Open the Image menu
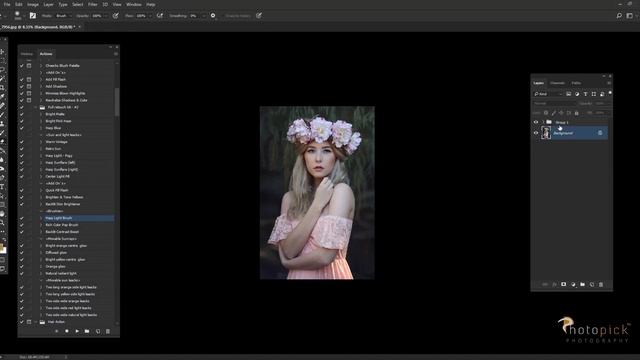The width and height of the screenshot is (640, 360). click(33, 4)
